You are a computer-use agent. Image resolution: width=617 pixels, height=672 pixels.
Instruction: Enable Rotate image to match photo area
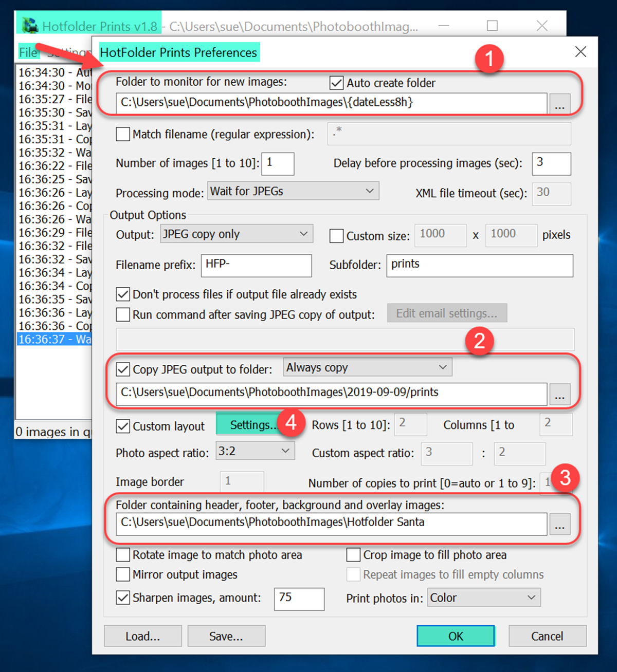(x=123, y=555)
